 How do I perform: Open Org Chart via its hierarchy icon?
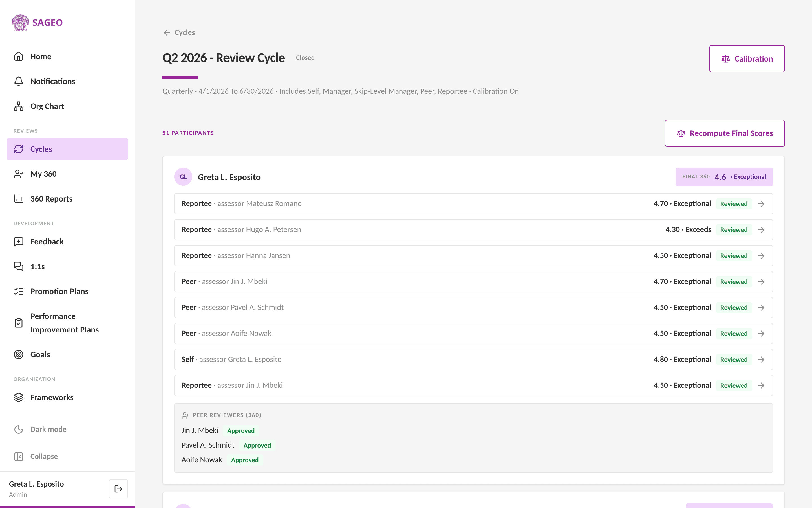(18, 106)
